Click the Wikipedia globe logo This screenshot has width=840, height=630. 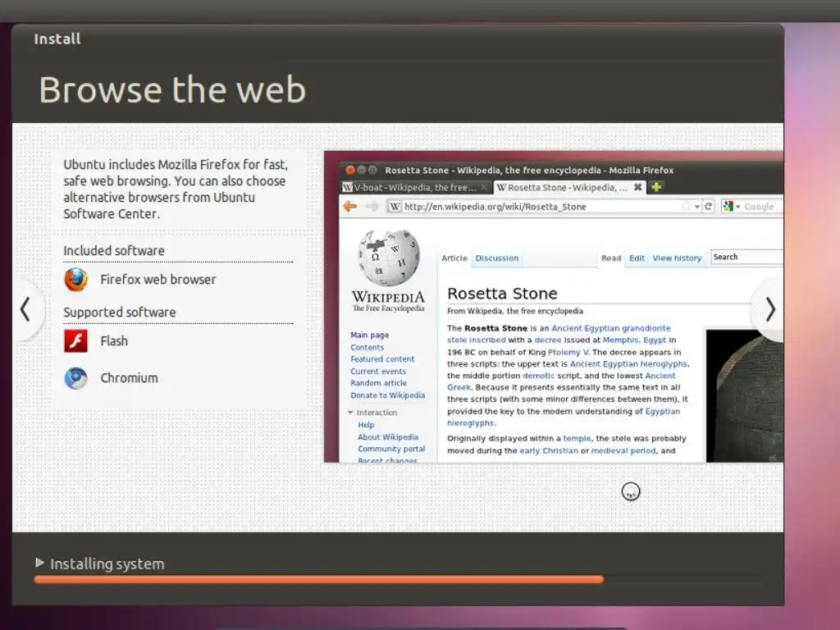pyautogui.click(x=389, y=258)
